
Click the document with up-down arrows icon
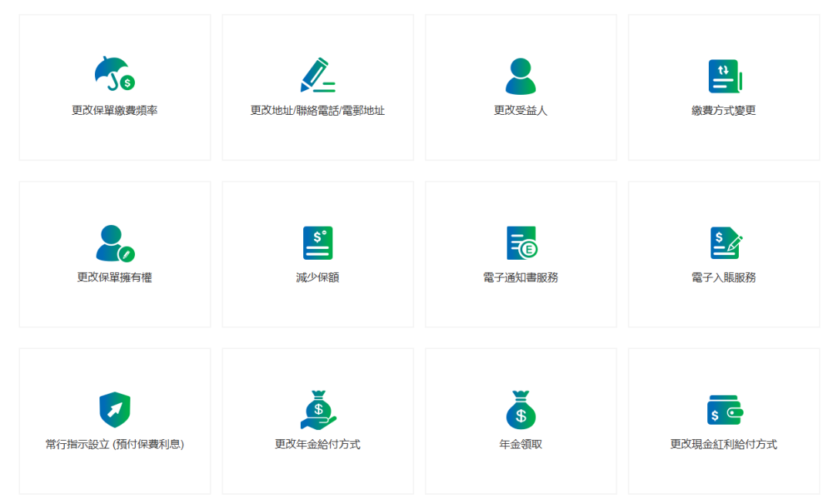724,76
